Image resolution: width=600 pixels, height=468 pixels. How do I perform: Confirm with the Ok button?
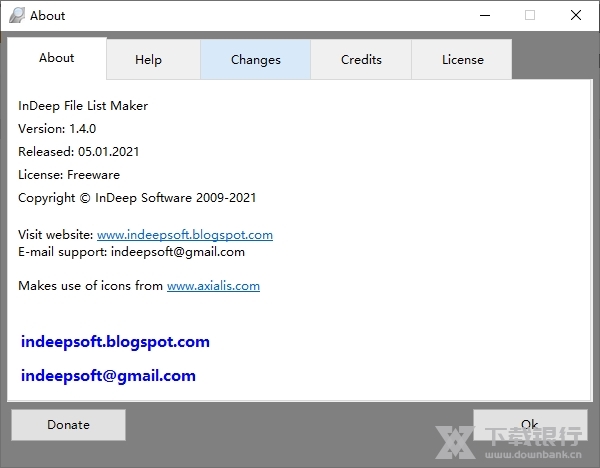(530, 425)
